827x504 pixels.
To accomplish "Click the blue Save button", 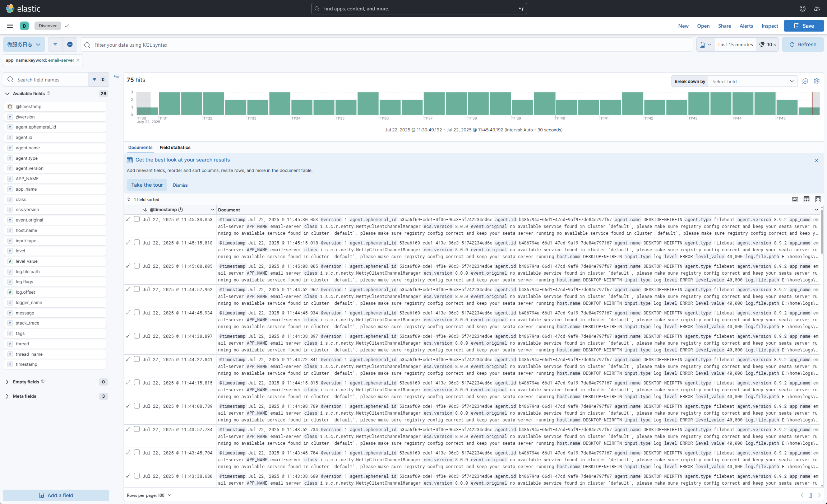I will click(x=804, y=26).
